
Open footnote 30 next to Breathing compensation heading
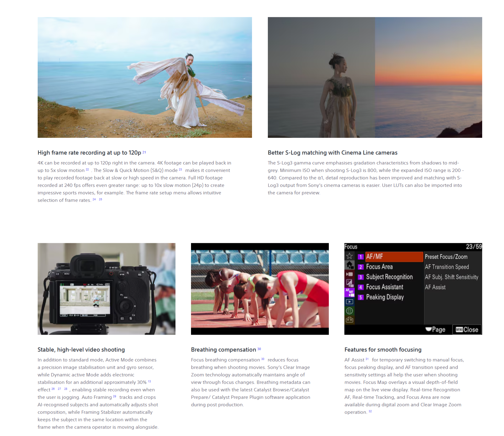[x=259, y=349]
